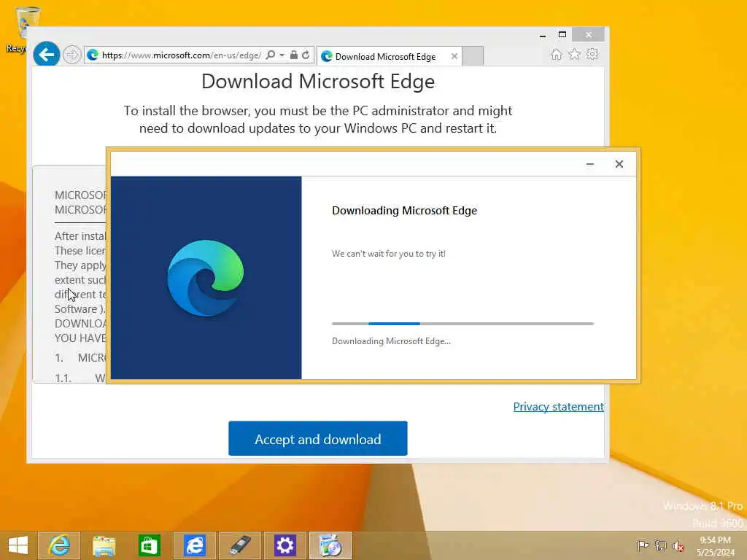
Task: Click the 'Downloading Microsoft Edge' heading
Action: pyautogui.click(x=404, y=211)
